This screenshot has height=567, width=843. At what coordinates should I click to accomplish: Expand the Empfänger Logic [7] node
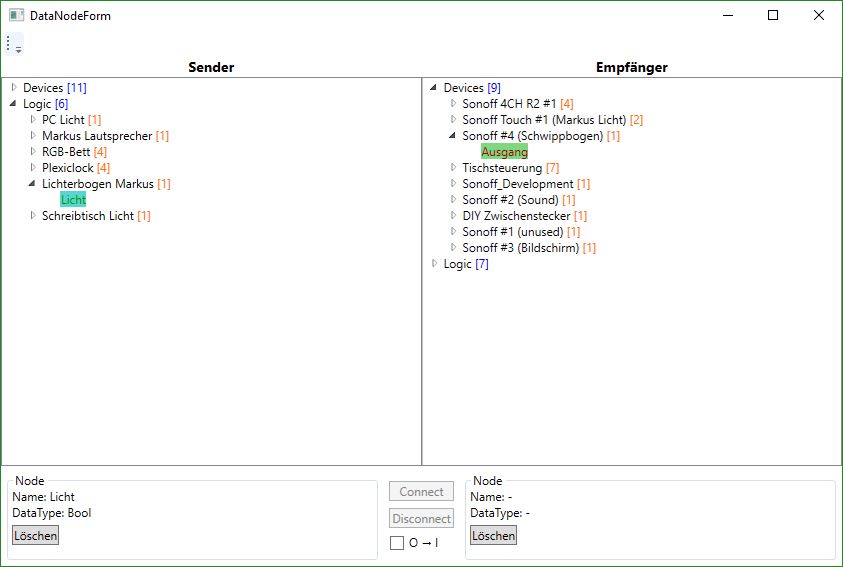[435, 263]
